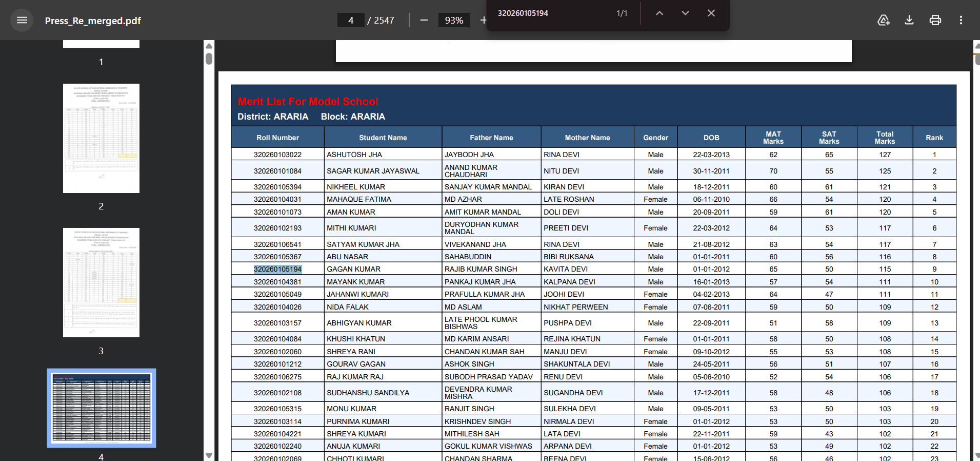This screenshot has height=461, width=980.
Task: Close the find bar
Action: click(x=711, y=13)
